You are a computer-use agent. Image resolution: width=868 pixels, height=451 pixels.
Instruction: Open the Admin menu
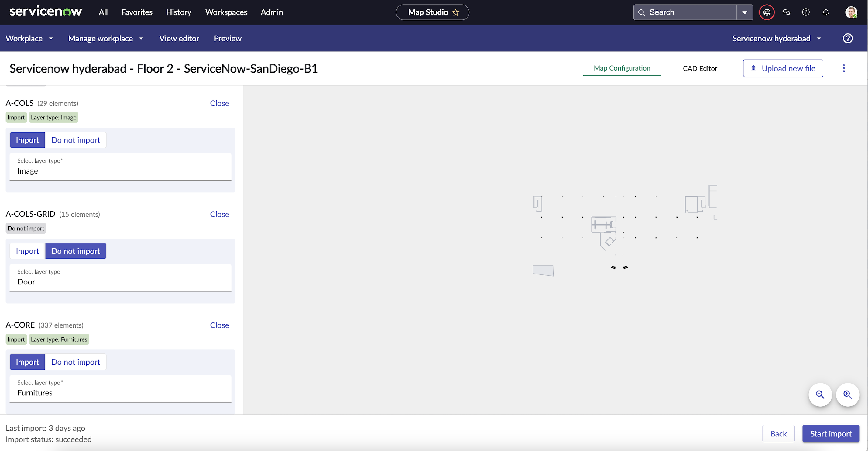[x=272, y=12]
